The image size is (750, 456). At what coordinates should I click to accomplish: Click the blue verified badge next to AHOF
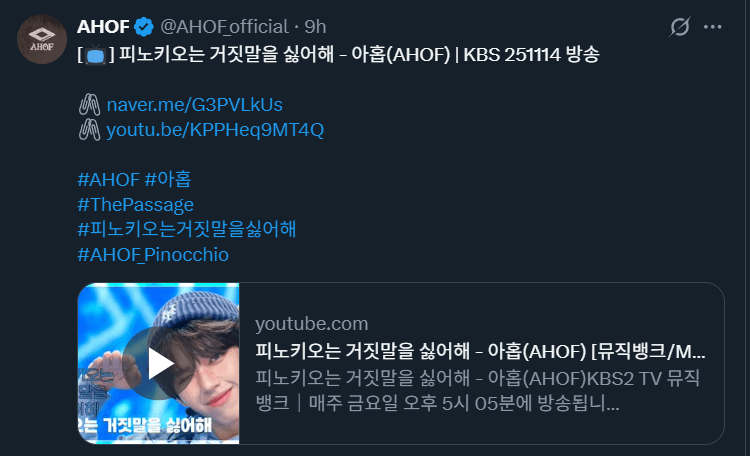[x=143, y=27]
